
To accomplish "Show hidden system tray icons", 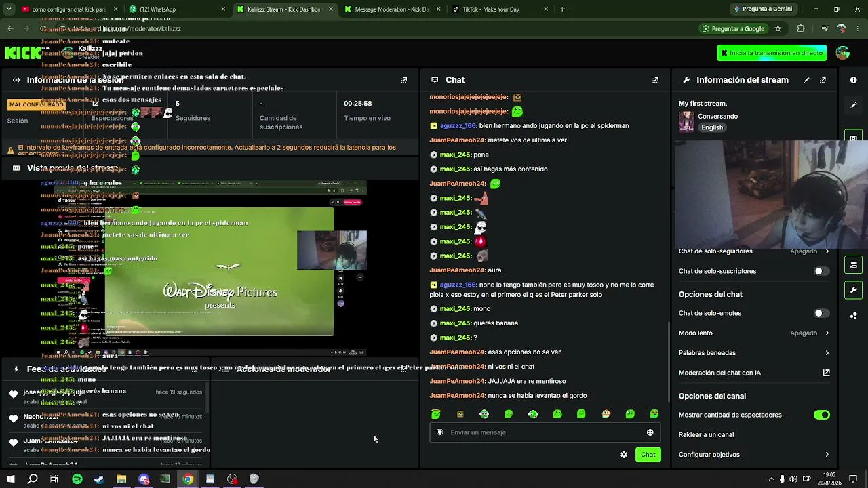I will point(771,479).
